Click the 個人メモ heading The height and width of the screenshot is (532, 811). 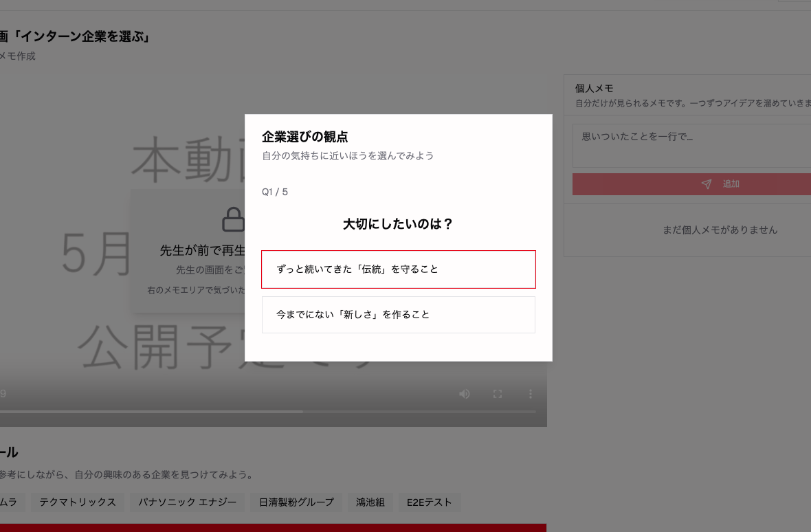tap(595, 89)
